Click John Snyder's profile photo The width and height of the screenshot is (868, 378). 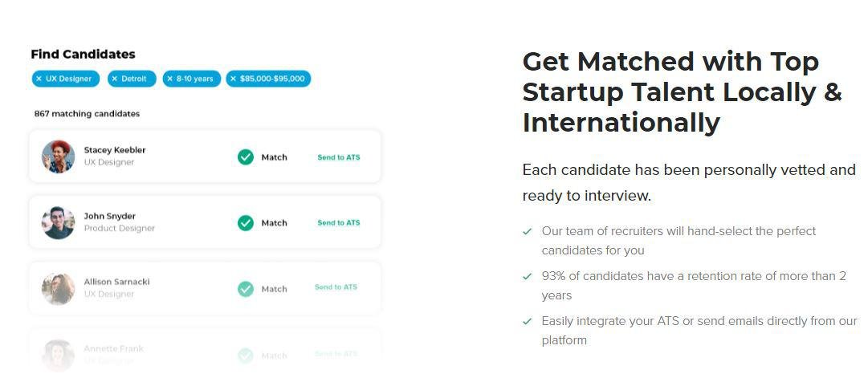click(58, 222)
